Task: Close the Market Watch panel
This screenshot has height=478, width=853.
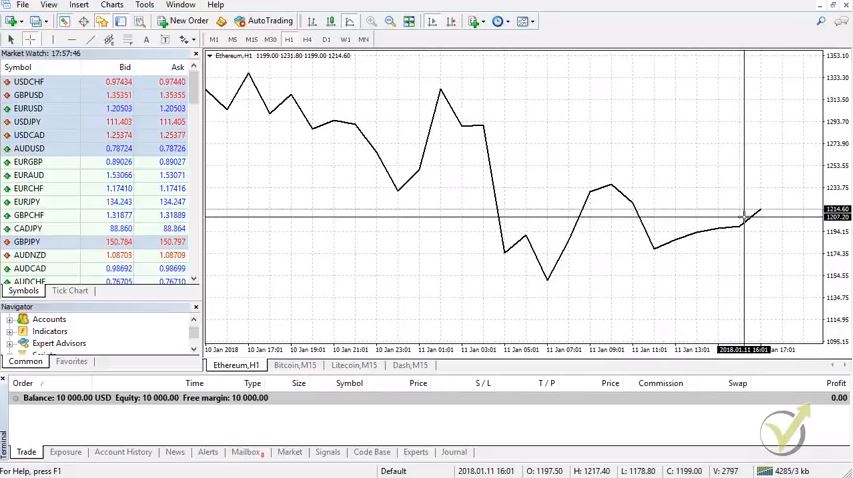Action: (196, 53)
